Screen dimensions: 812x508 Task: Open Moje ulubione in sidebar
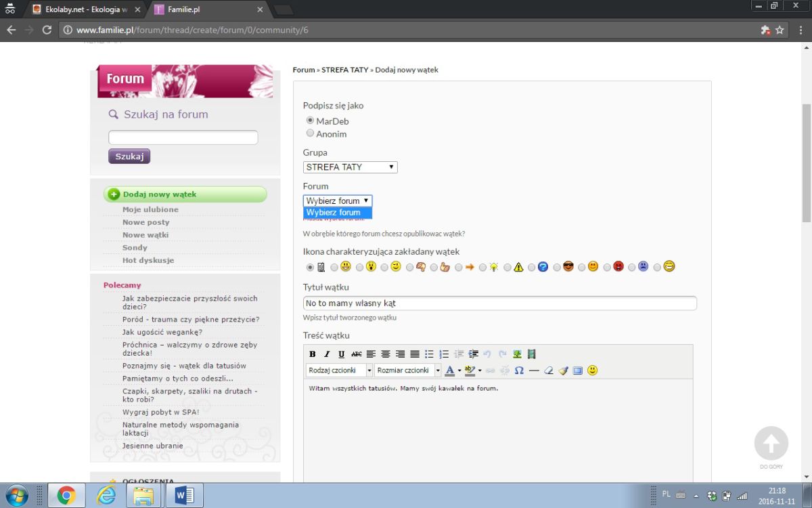tap(150, 210)
